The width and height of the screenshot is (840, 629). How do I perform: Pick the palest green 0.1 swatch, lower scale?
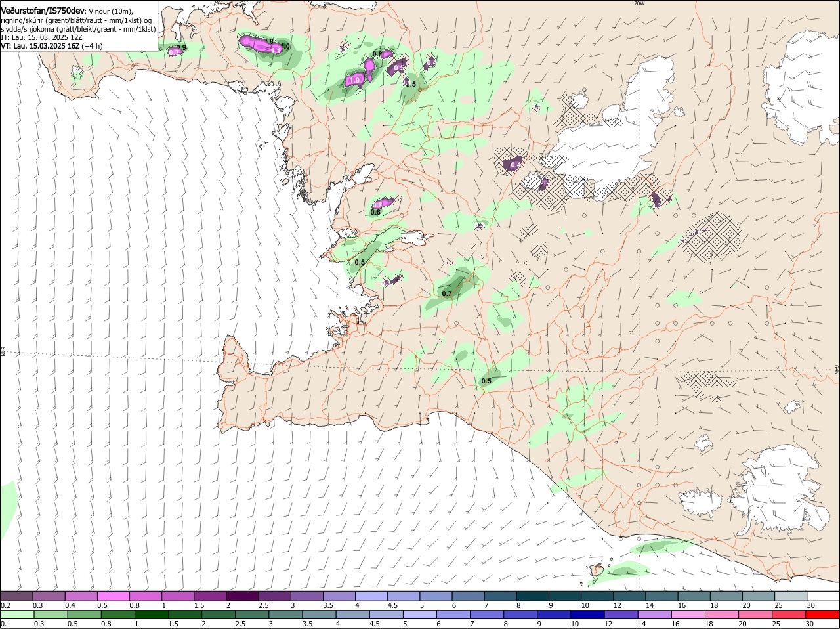[x=17, y=615]
